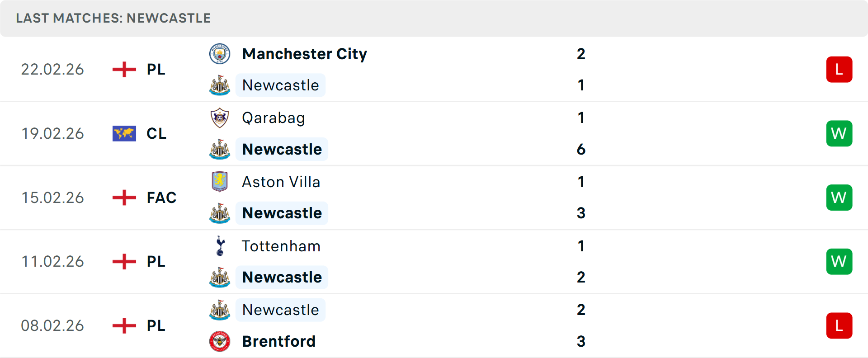868x358 pixels.
Task: Click the Aston Villa club badge
Action: coord(220,182)
